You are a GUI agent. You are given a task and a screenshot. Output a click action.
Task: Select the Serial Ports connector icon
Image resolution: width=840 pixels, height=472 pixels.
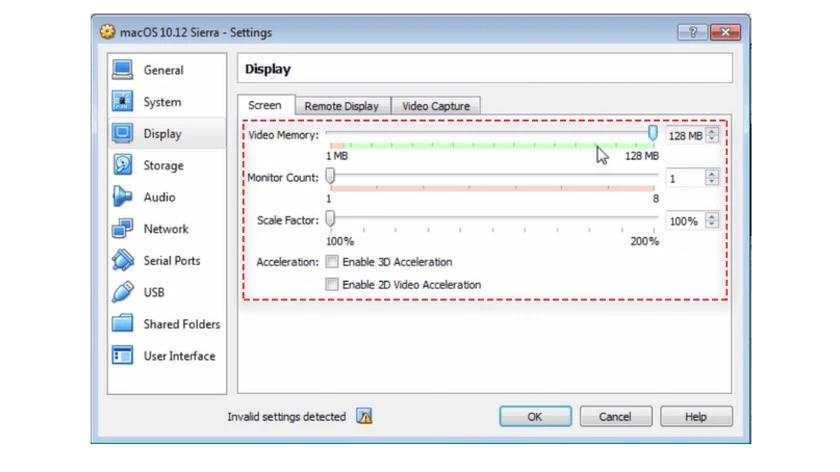[122, 260]
